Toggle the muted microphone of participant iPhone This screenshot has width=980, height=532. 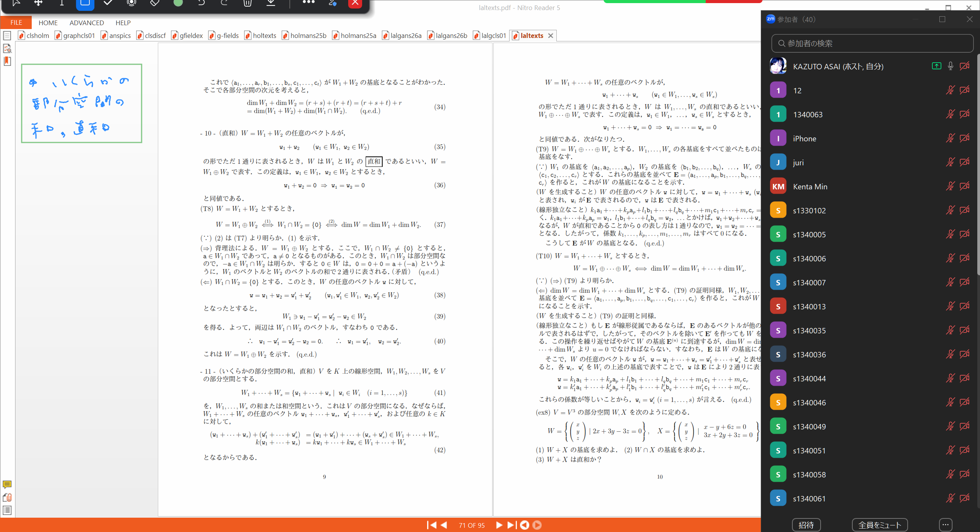pos(950,138)
